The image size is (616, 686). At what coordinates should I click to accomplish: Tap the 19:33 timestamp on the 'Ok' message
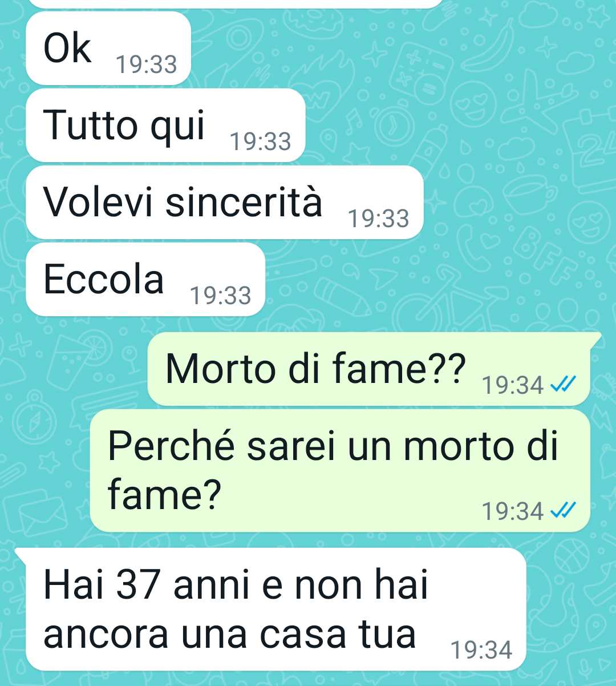147,64
